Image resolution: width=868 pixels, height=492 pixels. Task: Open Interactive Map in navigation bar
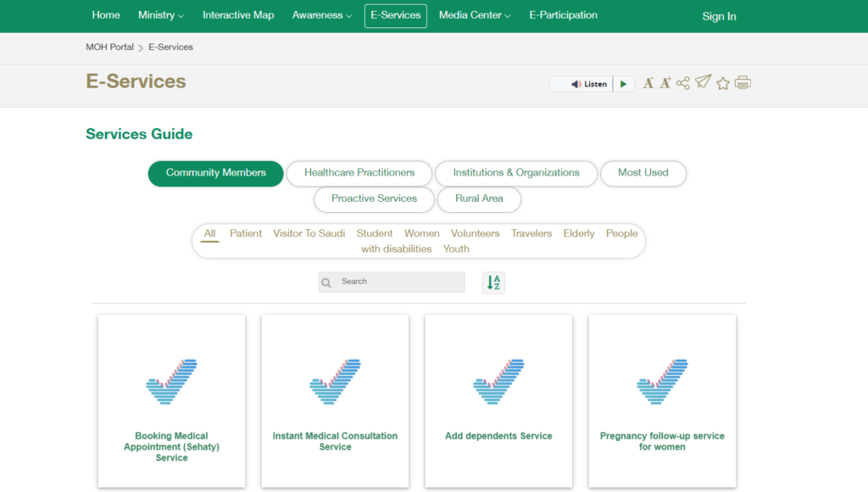point(238,15)
